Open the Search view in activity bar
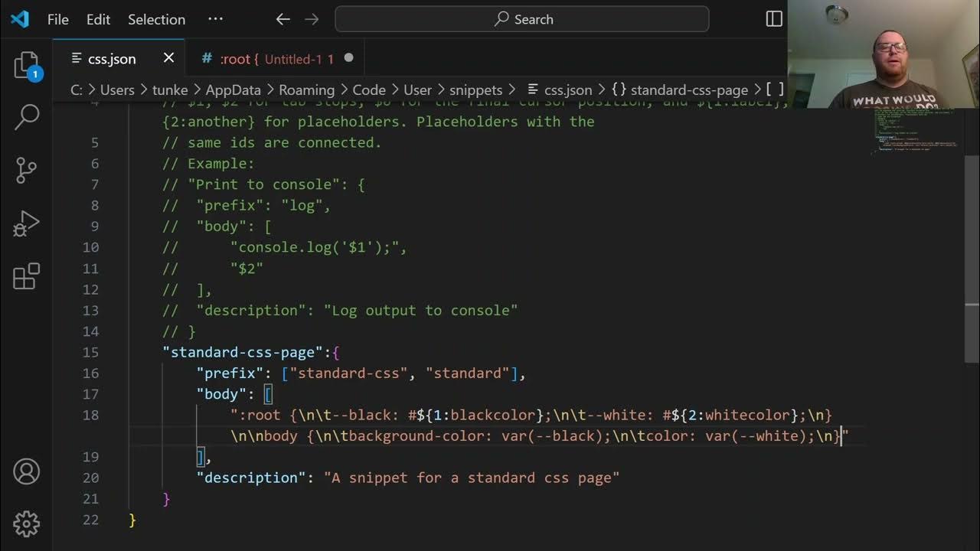980x551 pixels. pos(26,117)
